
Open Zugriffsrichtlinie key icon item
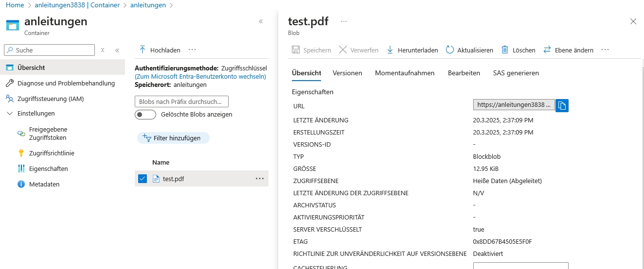click(21, 153)
